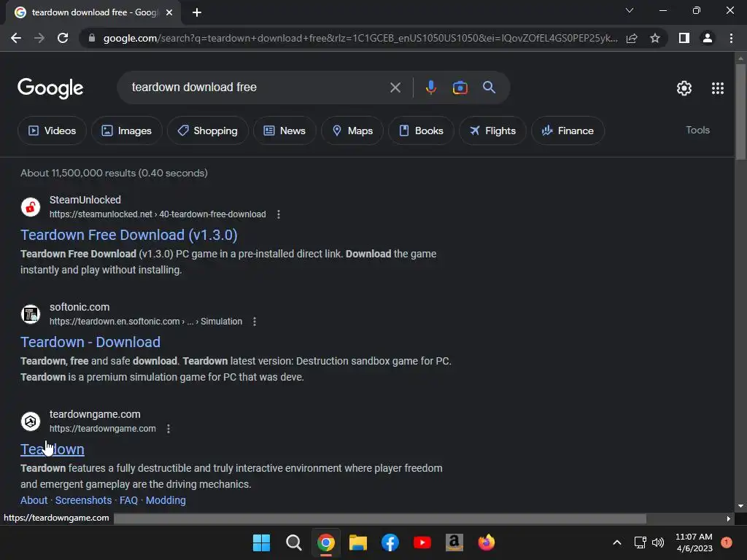Click the softonic.com site favicon

(31, 314)
